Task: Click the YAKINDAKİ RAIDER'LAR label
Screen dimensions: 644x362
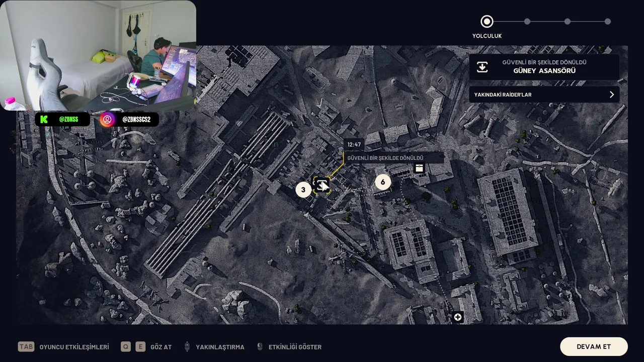Action: [503, 95]
